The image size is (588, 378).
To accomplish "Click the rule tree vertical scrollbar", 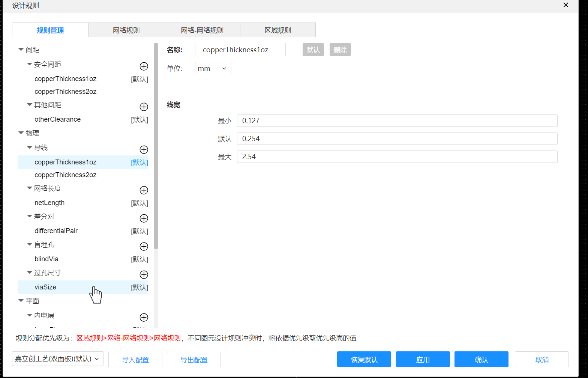I will point(156,146).
